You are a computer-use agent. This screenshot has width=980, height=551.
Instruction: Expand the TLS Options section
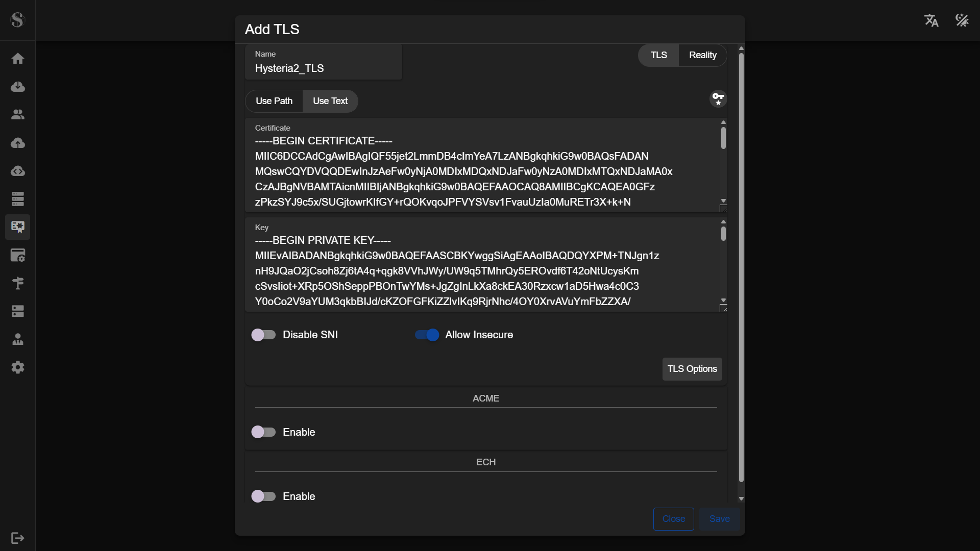[692, 369]
